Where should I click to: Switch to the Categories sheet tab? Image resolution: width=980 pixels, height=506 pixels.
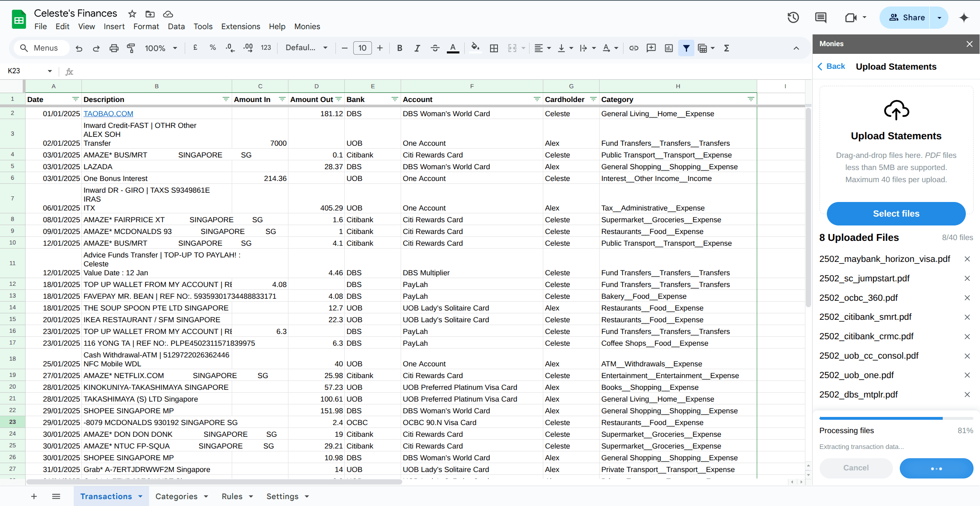[176, 496]
